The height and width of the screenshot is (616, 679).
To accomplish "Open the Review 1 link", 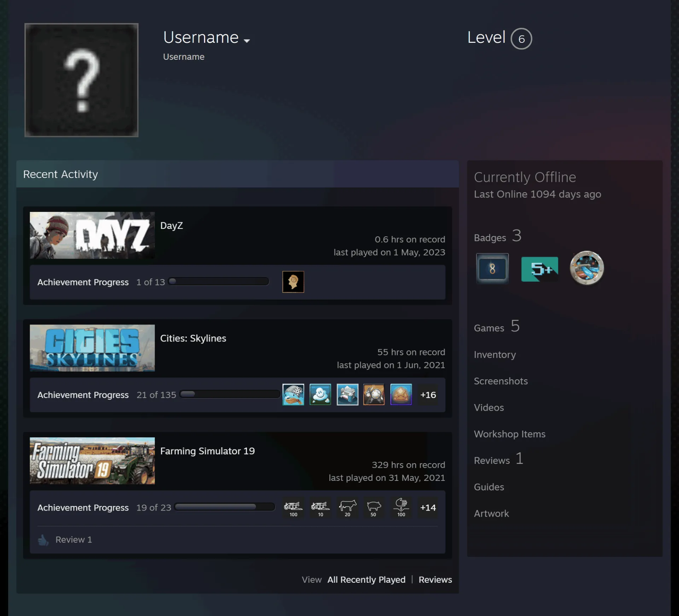I will pos(74,540).
